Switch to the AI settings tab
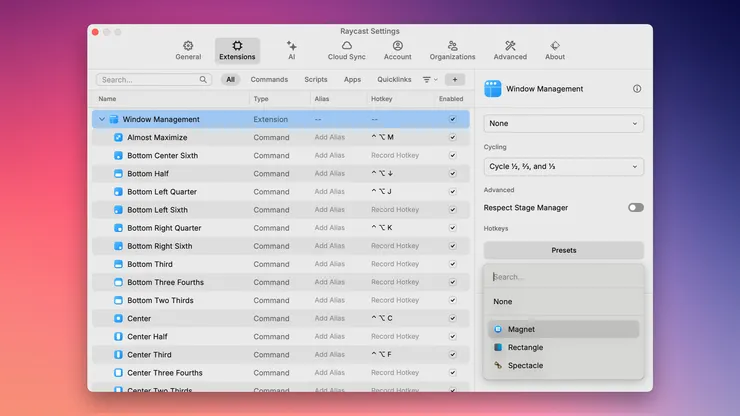The width and height of the screenshot is (740, 416). [292, 50]
